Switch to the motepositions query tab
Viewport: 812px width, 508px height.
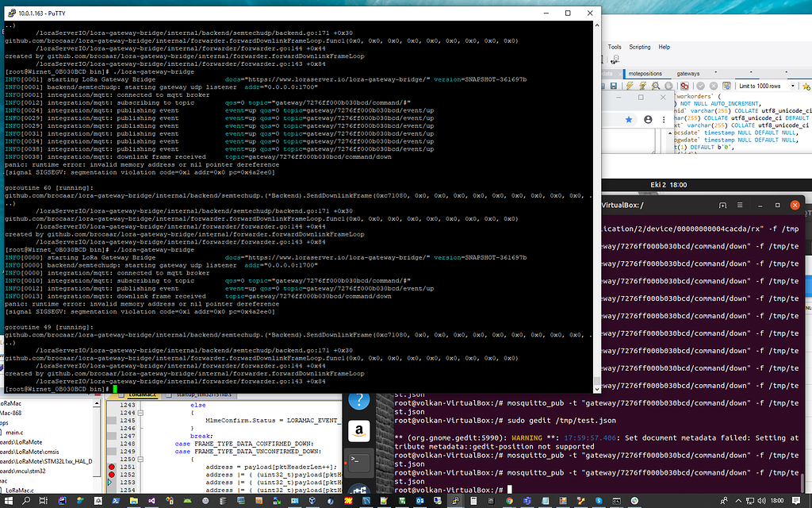click(645, 74)
